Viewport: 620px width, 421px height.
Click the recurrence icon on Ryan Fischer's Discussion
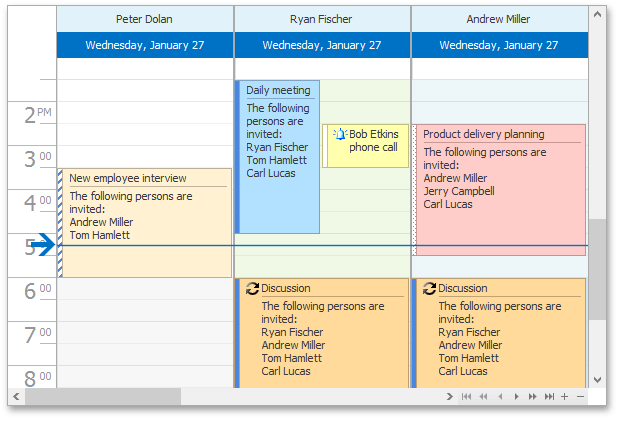coord(252,289)
